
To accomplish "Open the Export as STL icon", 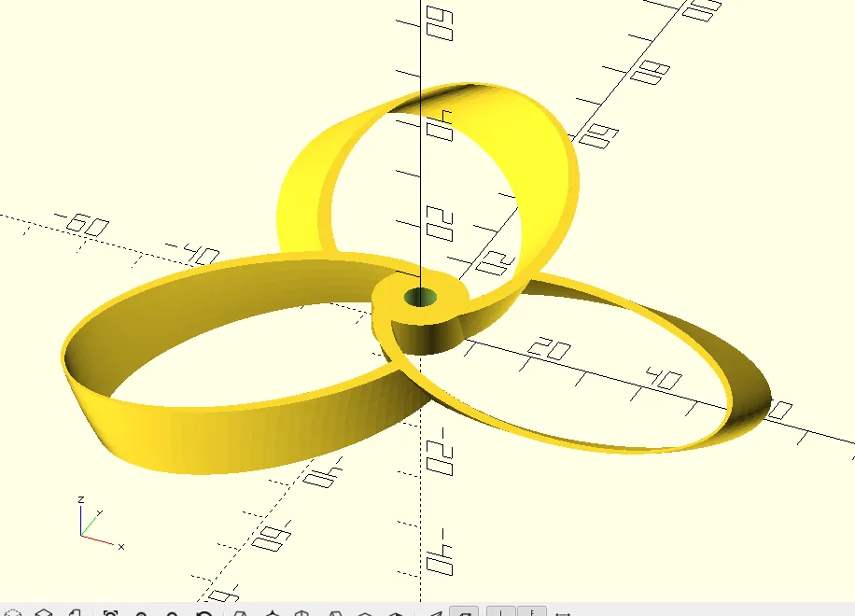I will (x=75, y=610).
